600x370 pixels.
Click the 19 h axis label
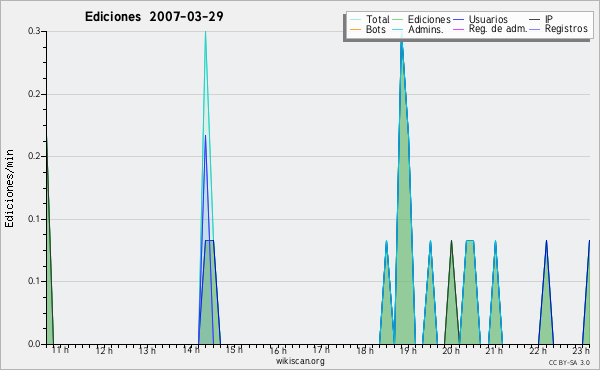click(x=408, y=350)
